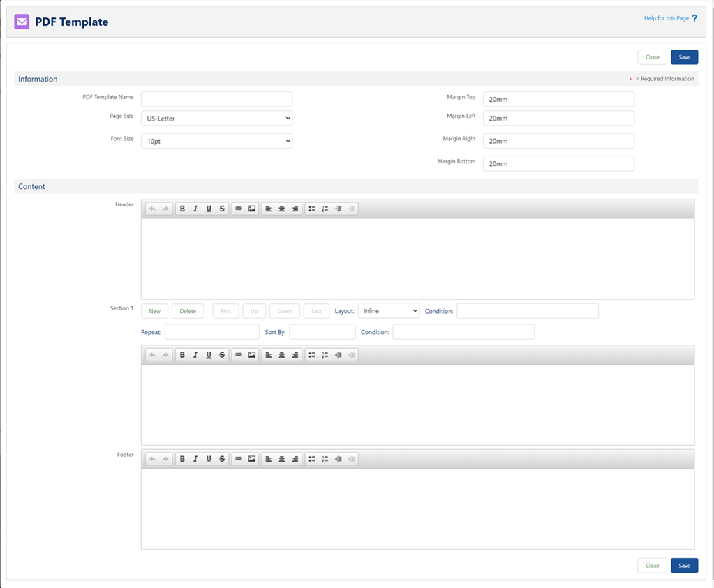Add a bulleted list in the Header editor
The image size is (714, 588).
pyautogui.click(x=312, y=209)
